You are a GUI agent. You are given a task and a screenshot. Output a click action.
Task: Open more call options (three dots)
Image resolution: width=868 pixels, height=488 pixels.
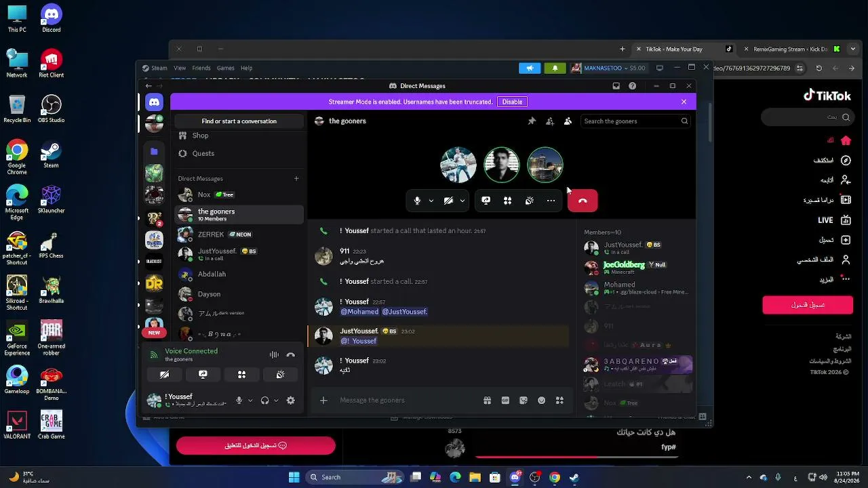click(551, 201)
